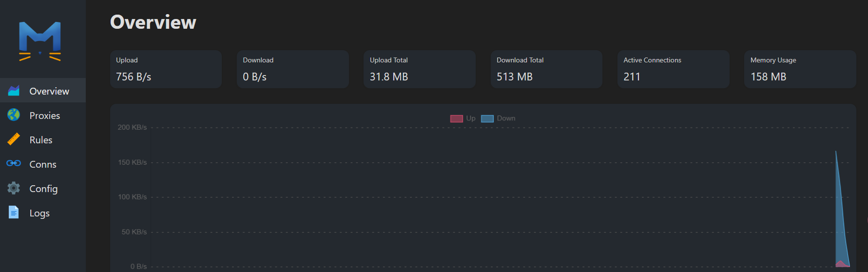Switch to the Conns page
The image size is (868, 272).
click(43, 164)
